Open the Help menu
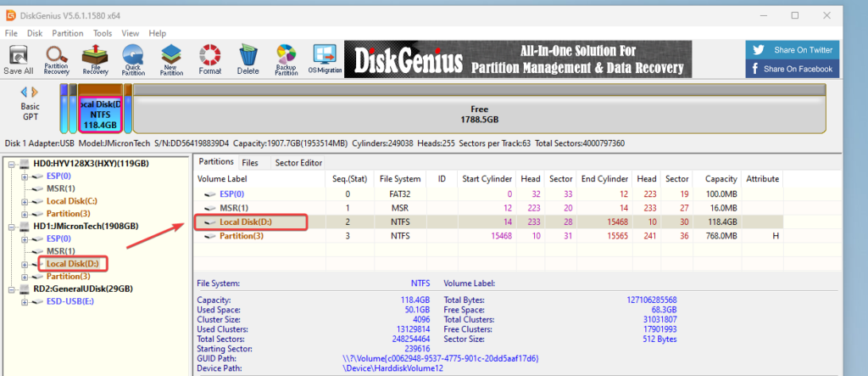The height and width of the screenshot is (376, 868). [x=157, y=33]
